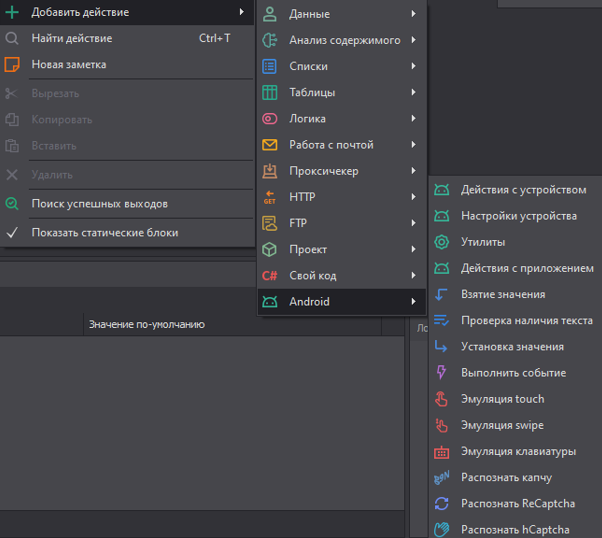The image size is (602, 538).
Task: Click the green plus icon for Добавить действие
Action: click(12, 12)
